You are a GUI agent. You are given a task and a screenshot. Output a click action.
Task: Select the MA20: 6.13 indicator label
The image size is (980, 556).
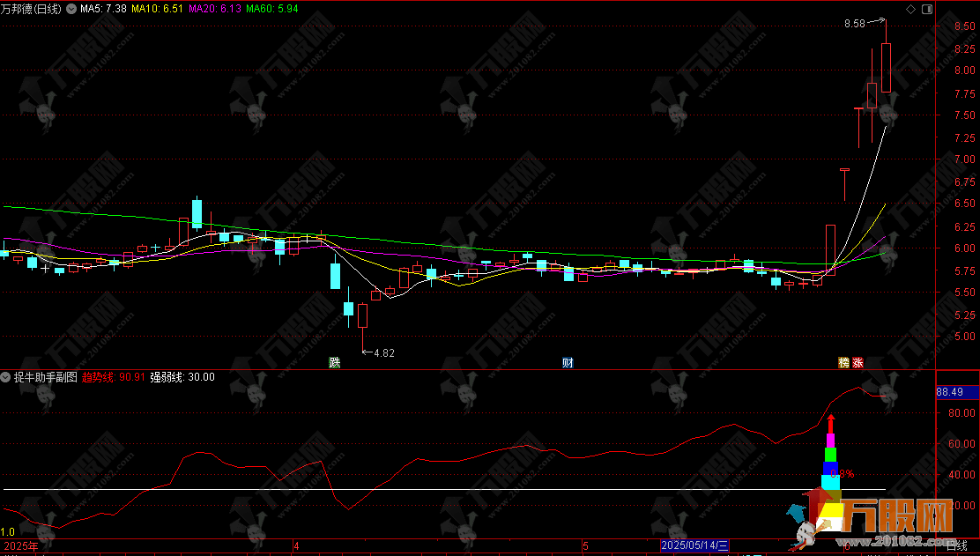coord(214,9)
